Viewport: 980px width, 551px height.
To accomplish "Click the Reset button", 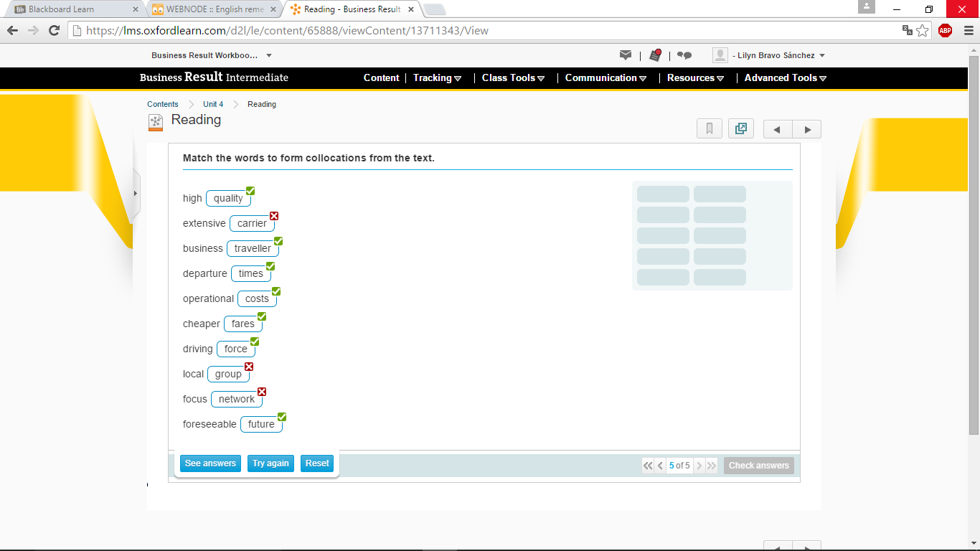I will (x=317, y=463).
